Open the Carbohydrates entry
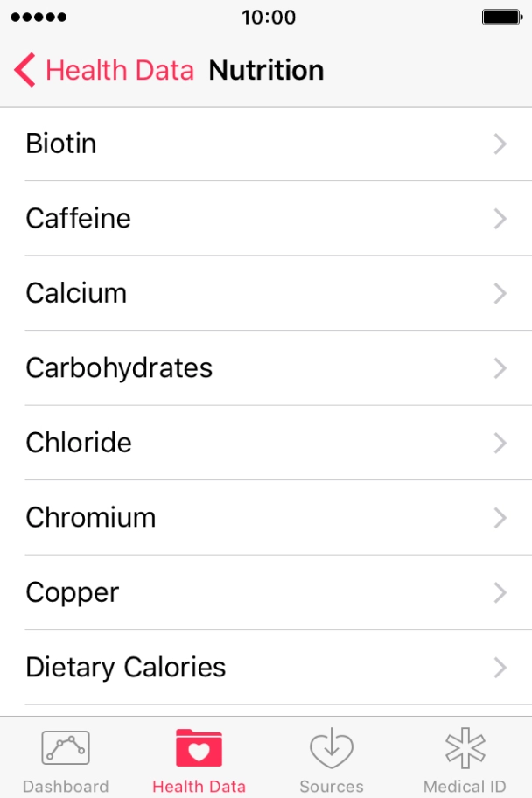The width and height of the screenshot is (532, 798). tap(266, 368)
